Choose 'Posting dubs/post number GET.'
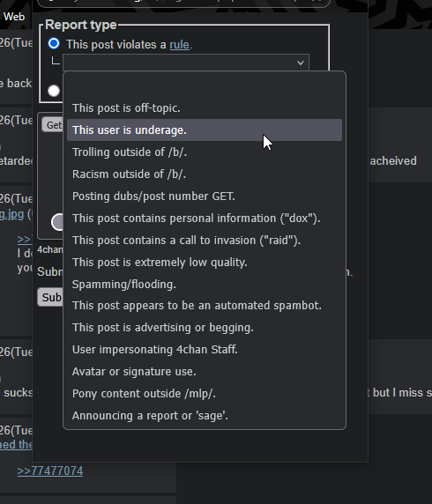The width and height of the screenshot is (432, 504). pyautogui.click(x=205, y=196)
